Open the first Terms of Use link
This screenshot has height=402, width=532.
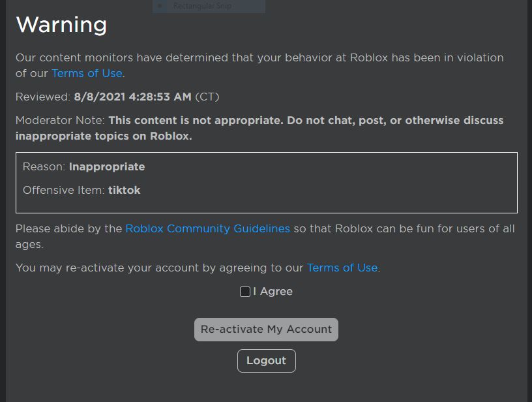point(86,73)
